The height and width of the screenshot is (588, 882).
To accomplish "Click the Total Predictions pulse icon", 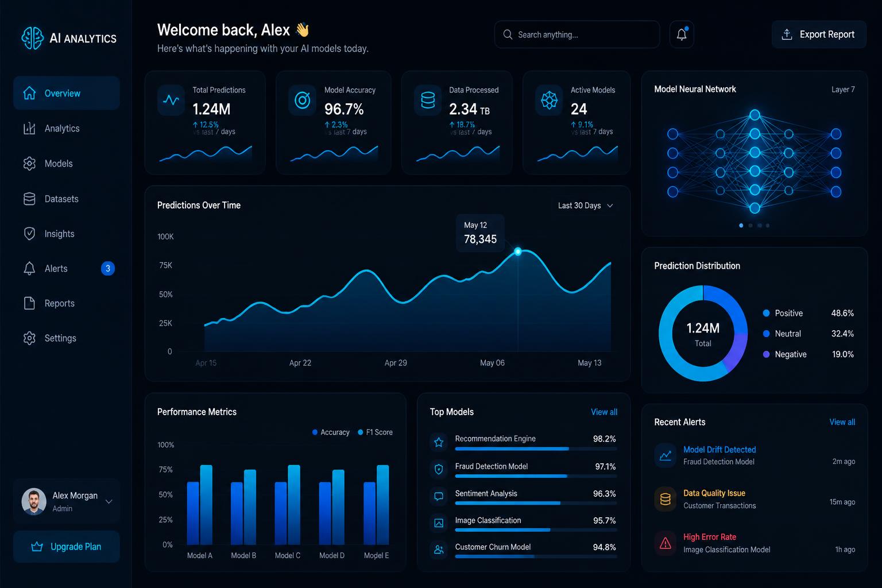I will [x=171, y=100].
